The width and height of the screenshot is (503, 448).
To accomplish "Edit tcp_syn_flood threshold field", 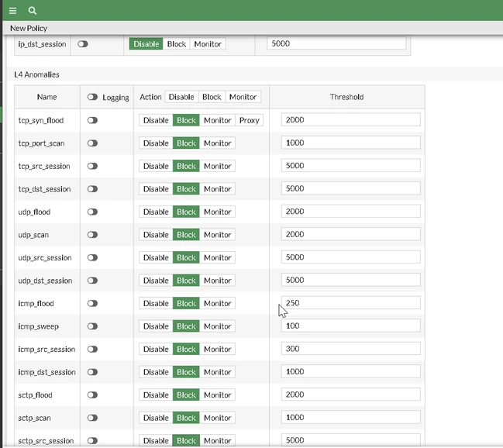I will (x=351, y=119).
